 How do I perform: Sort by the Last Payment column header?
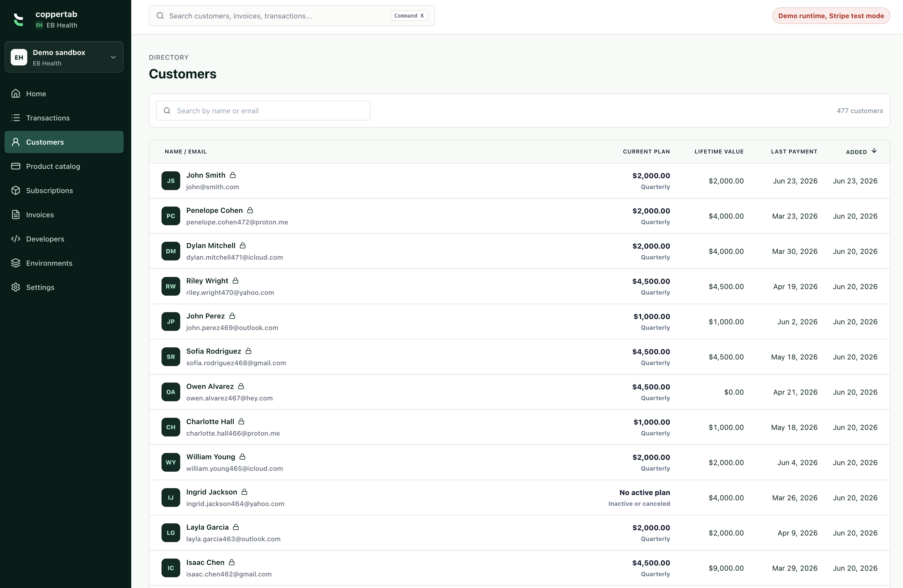coord(794,151)
